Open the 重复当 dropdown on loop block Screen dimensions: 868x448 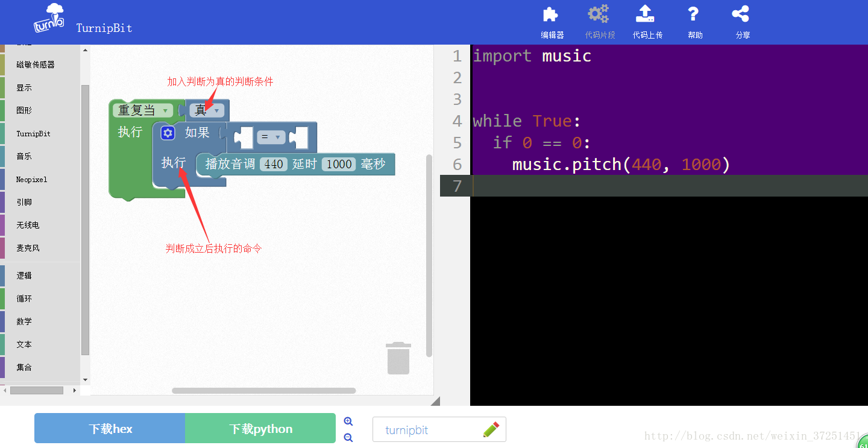click(143, 110)
